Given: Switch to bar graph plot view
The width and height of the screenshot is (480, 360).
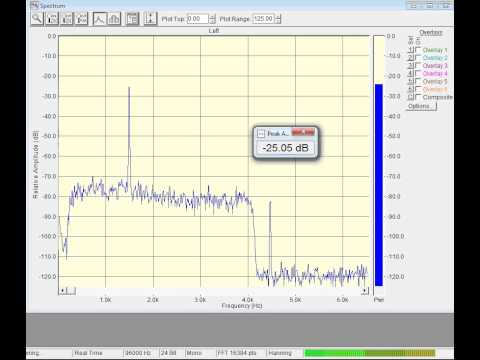Looking at the screenshot, I should tap(114, 19).
